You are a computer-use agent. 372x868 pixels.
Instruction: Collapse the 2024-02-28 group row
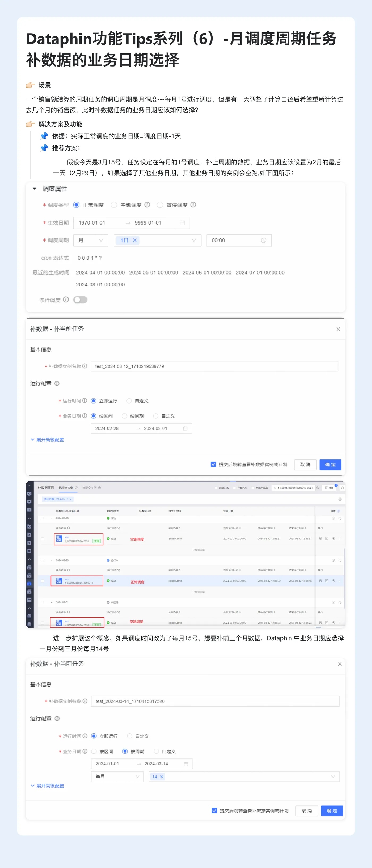coord(52,518)
